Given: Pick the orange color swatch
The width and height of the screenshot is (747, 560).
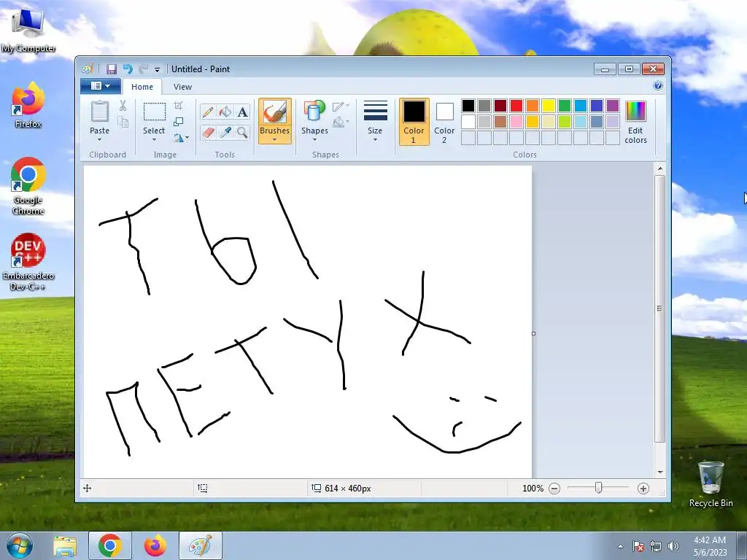Looking at the screenshot, I should pyautogui.click(x=532, y=106).
